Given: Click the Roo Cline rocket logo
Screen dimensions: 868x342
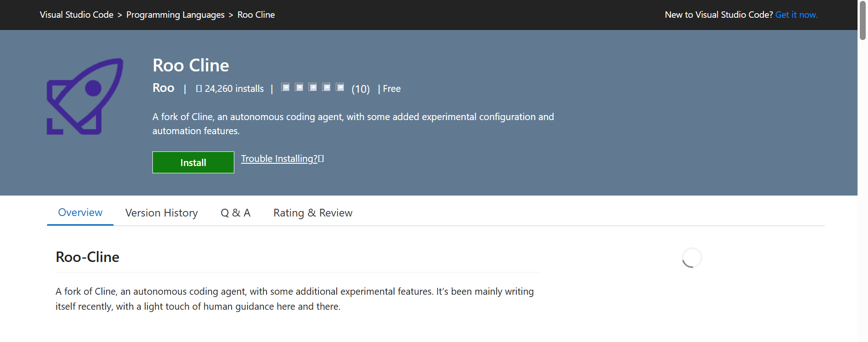Looking at the screenshot, I should point(85,96).
